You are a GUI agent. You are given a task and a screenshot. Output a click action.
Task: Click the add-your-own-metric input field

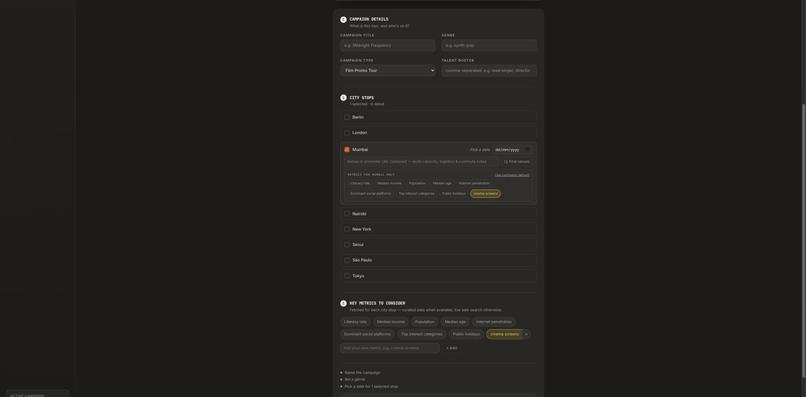pos(390,348)
